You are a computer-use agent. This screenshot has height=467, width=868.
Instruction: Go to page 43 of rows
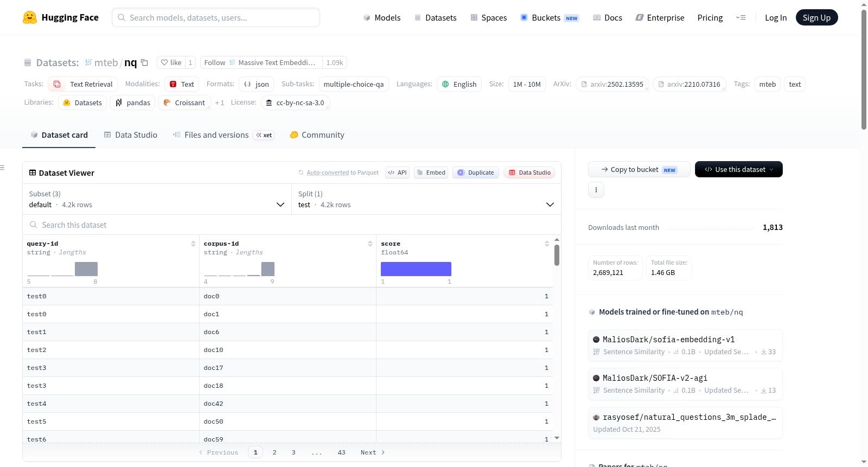(x=341, y=452)
